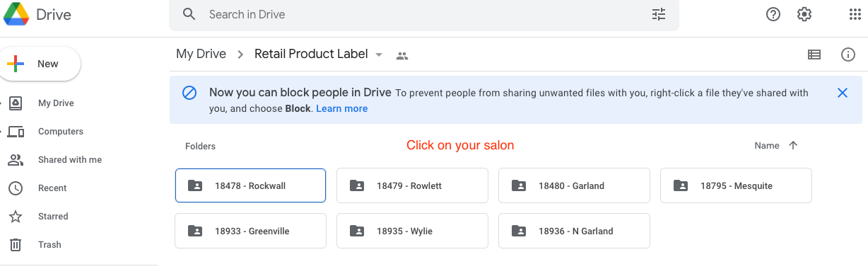
Task: Show folder details info icon
Action: (848, 55)
